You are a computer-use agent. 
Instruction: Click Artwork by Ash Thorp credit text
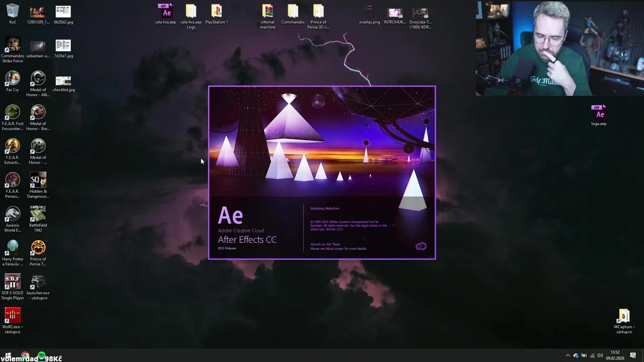point(325,244)
